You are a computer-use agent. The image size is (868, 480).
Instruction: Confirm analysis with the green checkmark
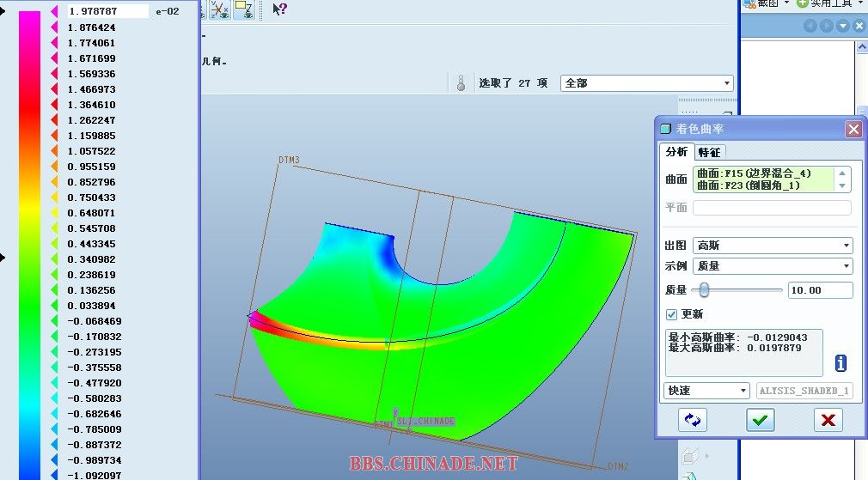761,420
